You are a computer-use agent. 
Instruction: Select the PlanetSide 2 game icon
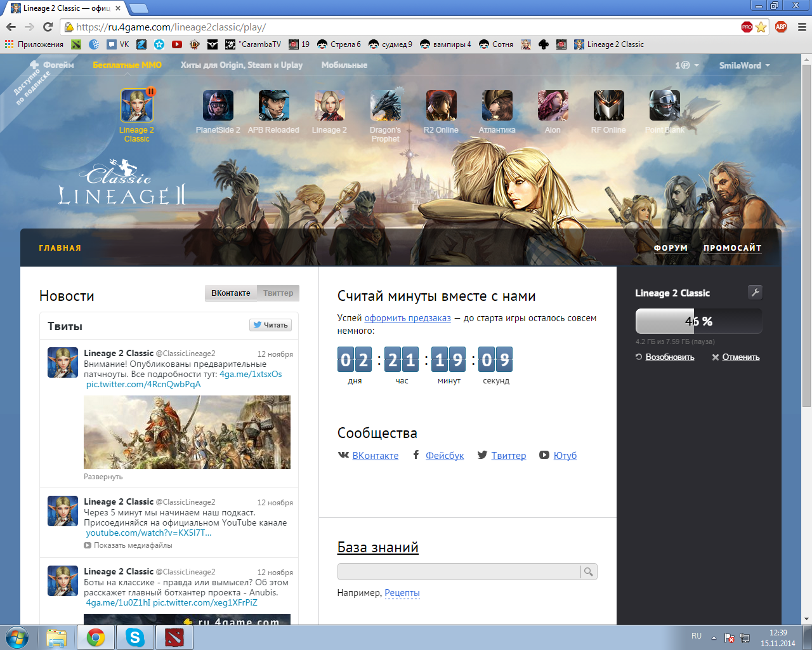coord(218,105)
